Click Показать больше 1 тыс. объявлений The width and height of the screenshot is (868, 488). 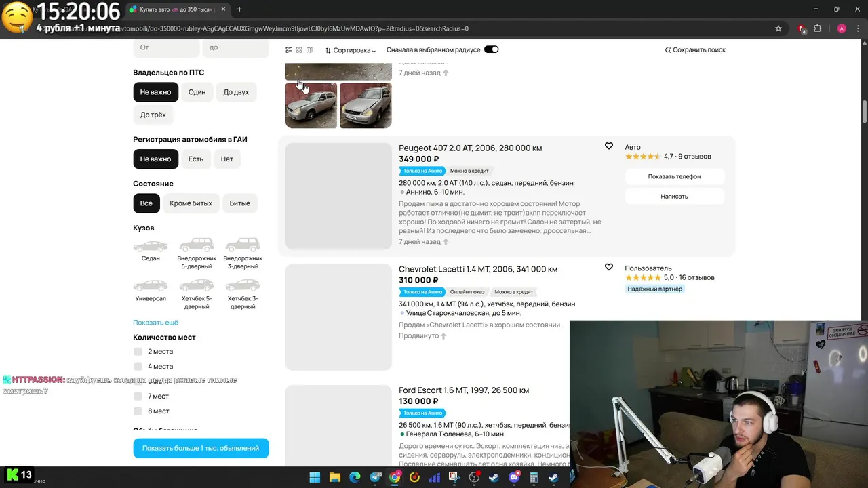[x=201, y=448]
